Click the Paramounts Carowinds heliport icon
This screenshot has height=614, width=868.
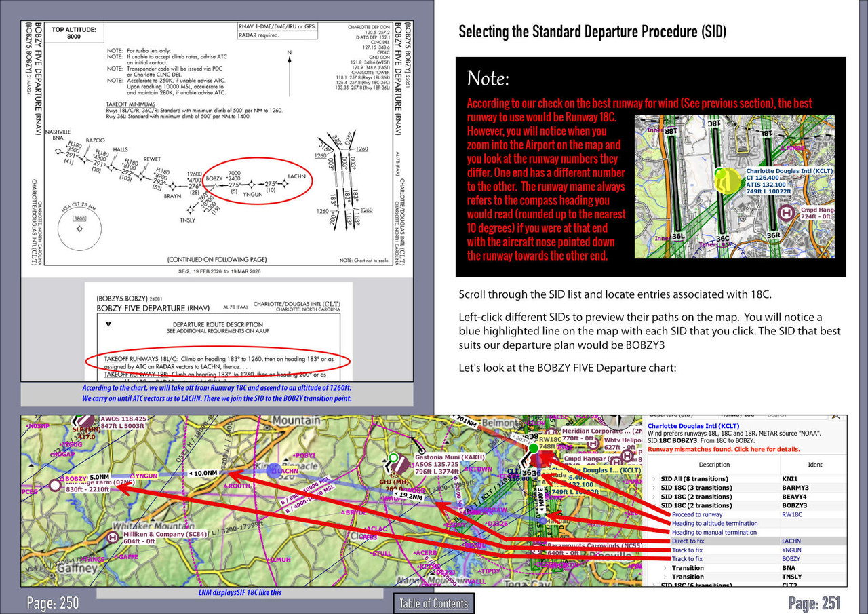pos(537,550)
